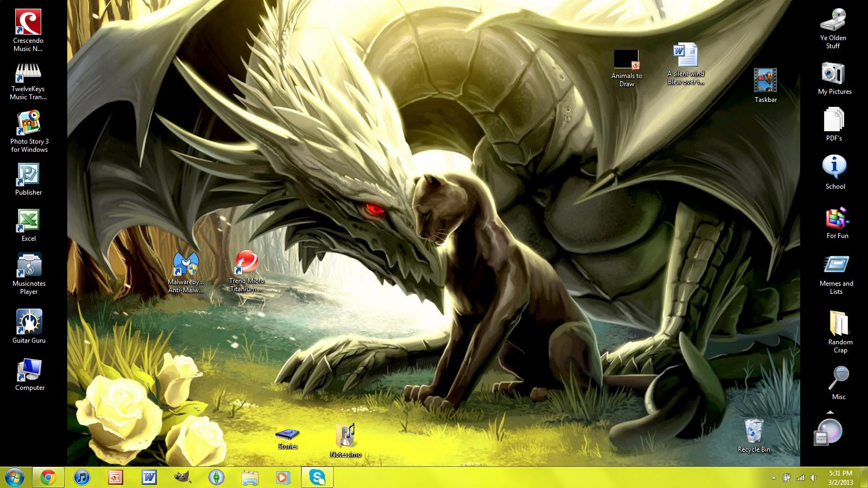Show hidden system tray icons
The image size is (868, 488).
click(774, 478)
